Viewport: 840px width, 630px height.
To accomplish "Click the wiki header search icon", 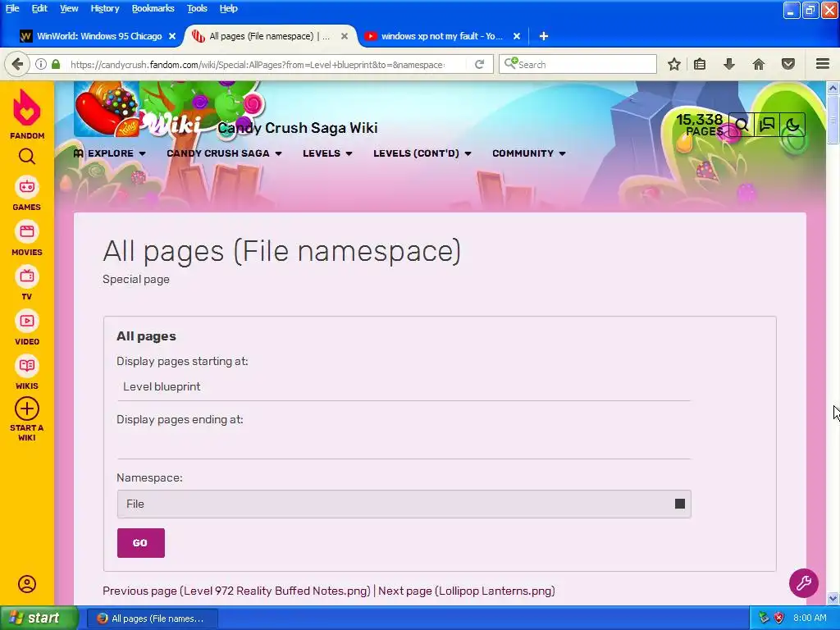I will coord(742,126).
